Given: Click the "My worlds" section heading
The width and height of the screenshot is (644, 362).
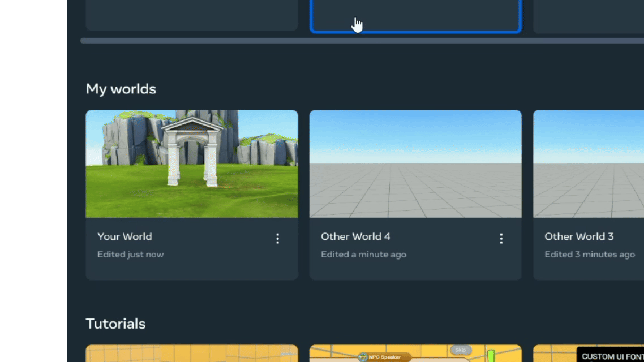Looking at the screenshot, I should 121,89.
